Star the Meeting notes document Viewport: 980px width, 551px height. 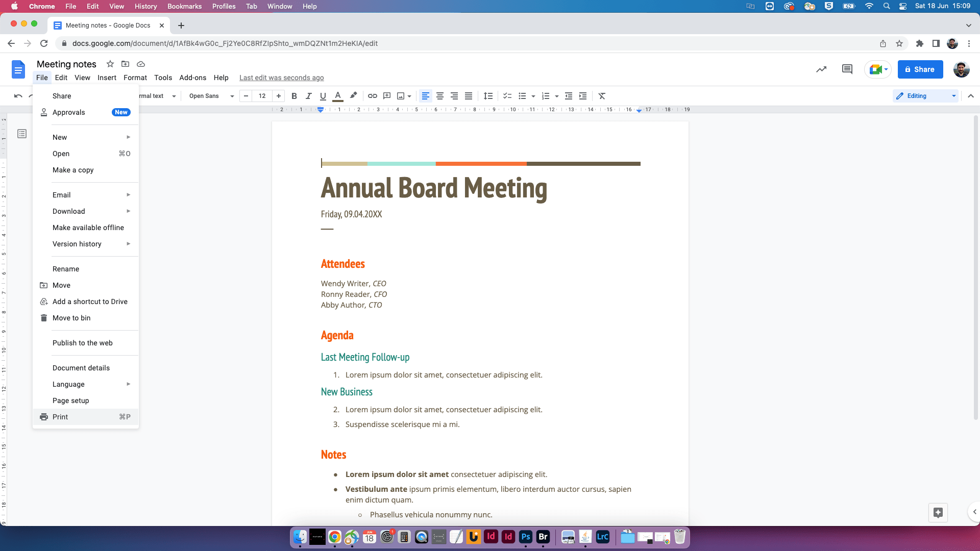[x=110, y=64]
